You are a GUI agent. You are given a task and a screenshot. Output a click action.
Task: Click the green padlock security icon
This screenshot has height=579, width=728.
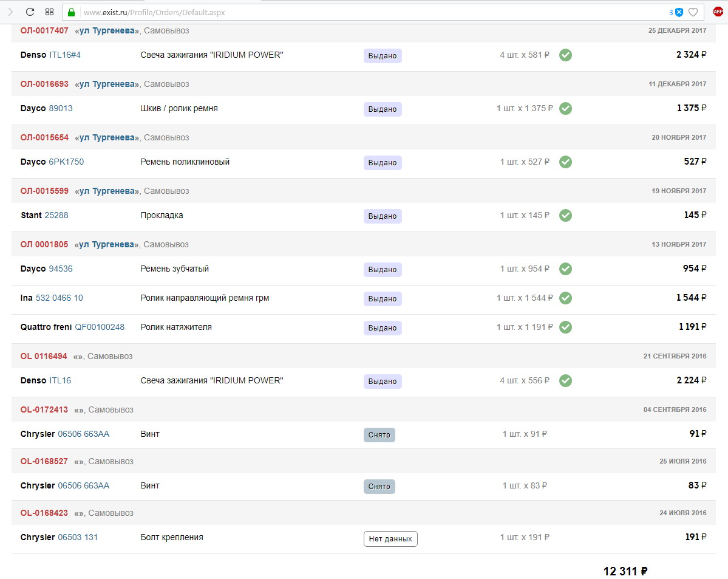[x=71, y=13]
